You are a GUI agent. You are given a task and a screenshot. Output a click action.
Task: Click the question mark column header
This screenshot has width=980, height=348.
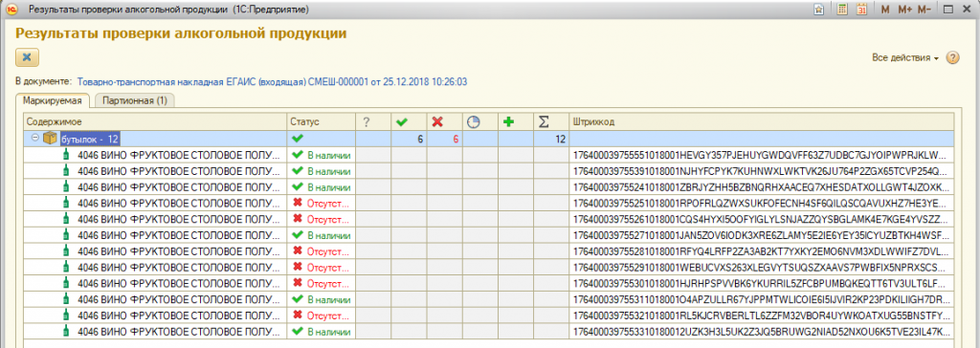(367, 122)
